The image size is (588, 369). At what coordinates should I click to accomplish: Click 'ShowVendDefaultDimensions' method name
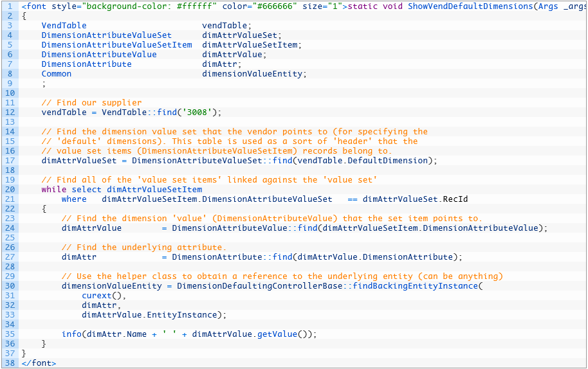click(x=470, y=6)
